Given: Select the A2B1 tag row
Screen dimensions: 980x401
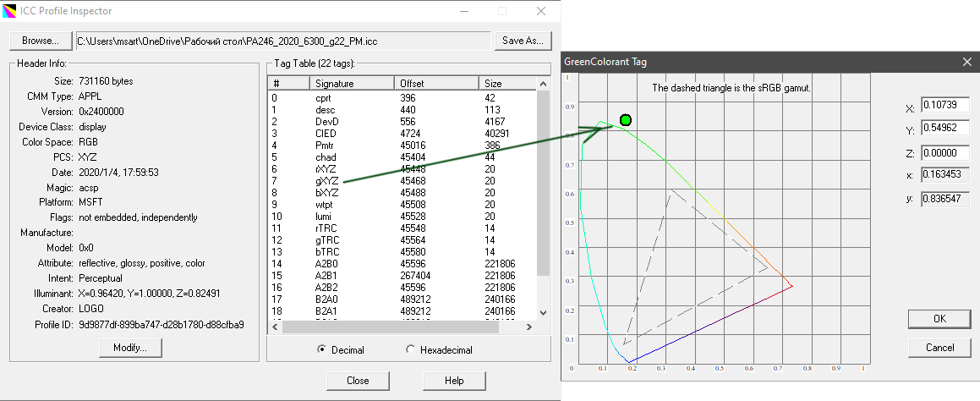Looking at the screenshot, I should [402, 276].
